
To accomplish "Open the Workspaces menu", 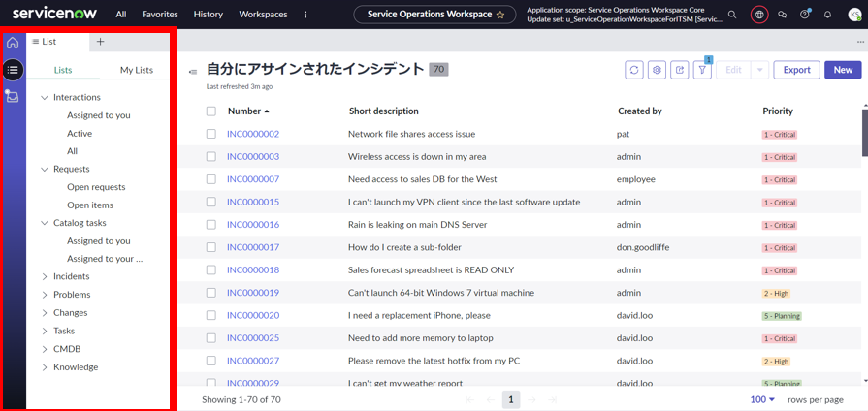I will click(x=263, y=15).
